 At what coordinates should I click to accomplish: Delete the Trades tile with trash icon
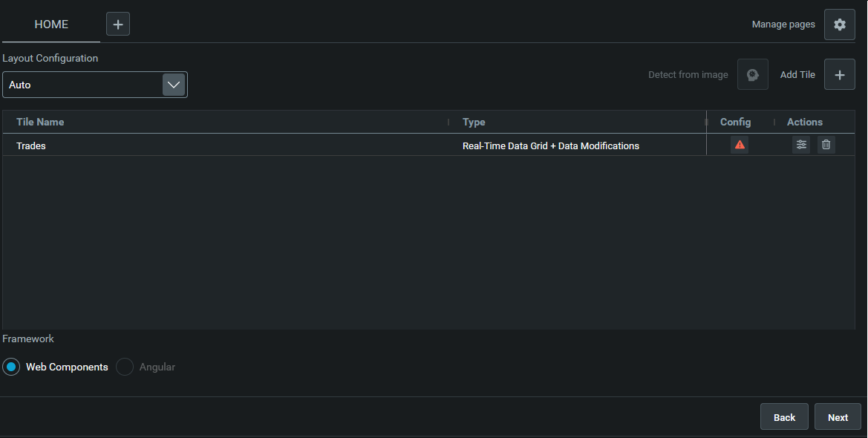pos(826,145)
